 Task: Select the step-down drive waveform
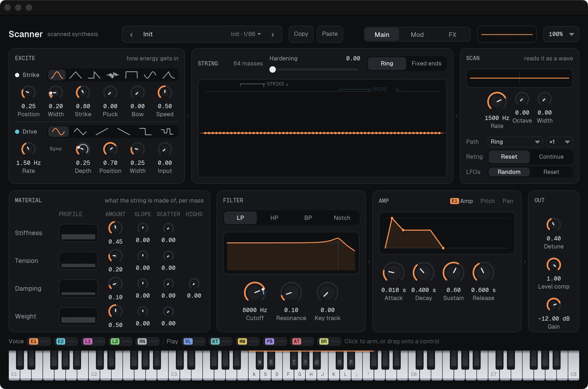(145, 131)
